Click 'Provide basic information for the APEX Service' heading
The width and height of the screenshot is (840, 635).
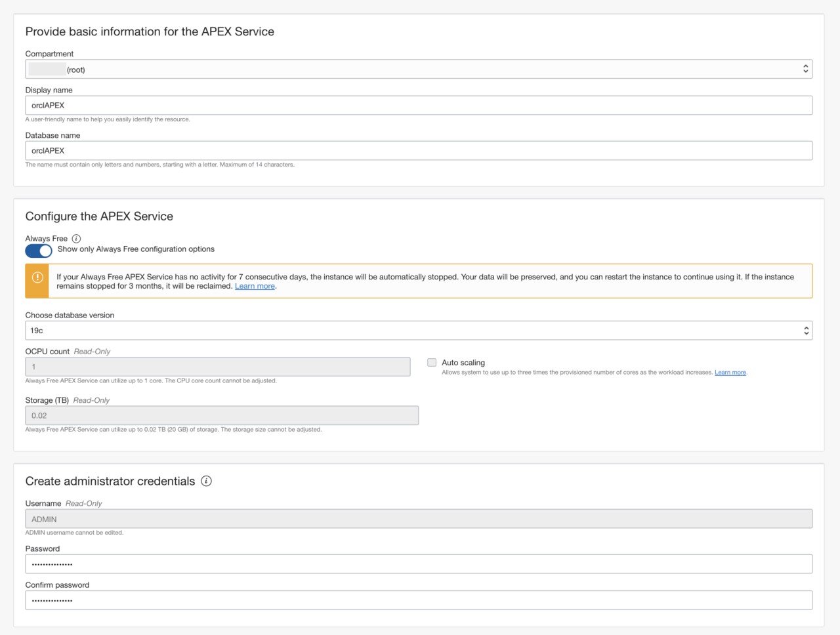coord(150,31)
